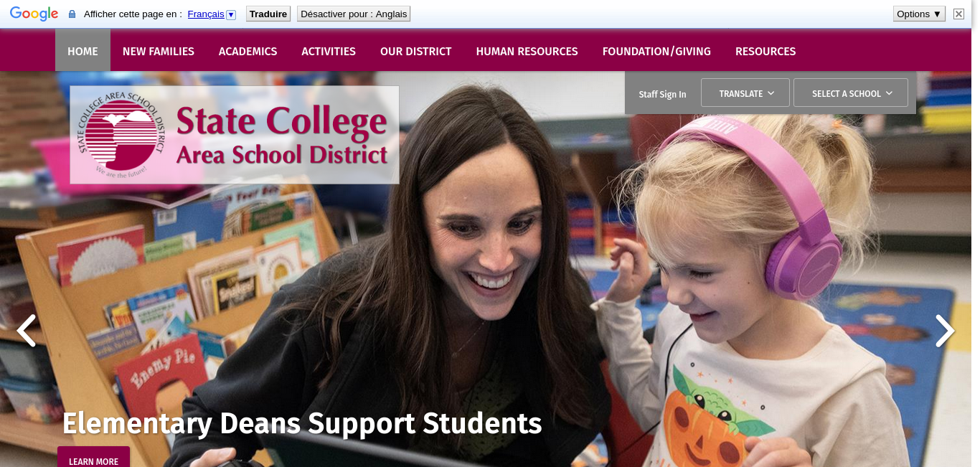
Task: Click the secure padlock icon
Action: [x=72, y=14]
